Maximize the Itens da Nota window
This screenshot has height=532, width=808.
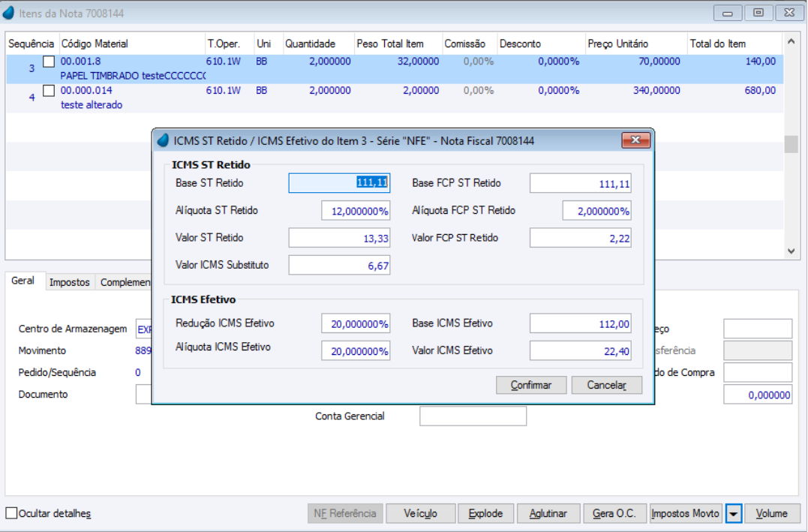pos(758,13)
